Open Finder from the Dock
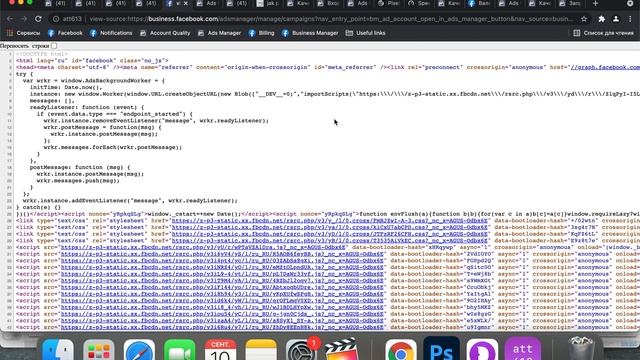The width and height of the screenshot is (640, 360). (58, 351)
